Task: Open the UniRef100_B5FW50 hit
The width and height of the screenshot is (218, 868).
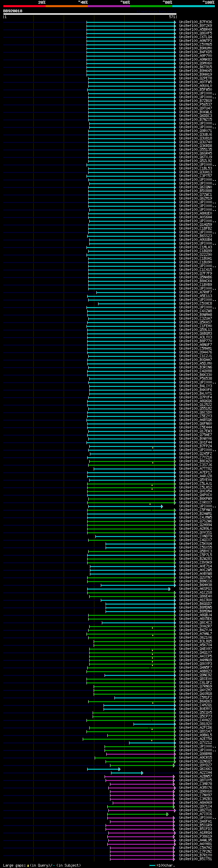Action: (196, 89)
